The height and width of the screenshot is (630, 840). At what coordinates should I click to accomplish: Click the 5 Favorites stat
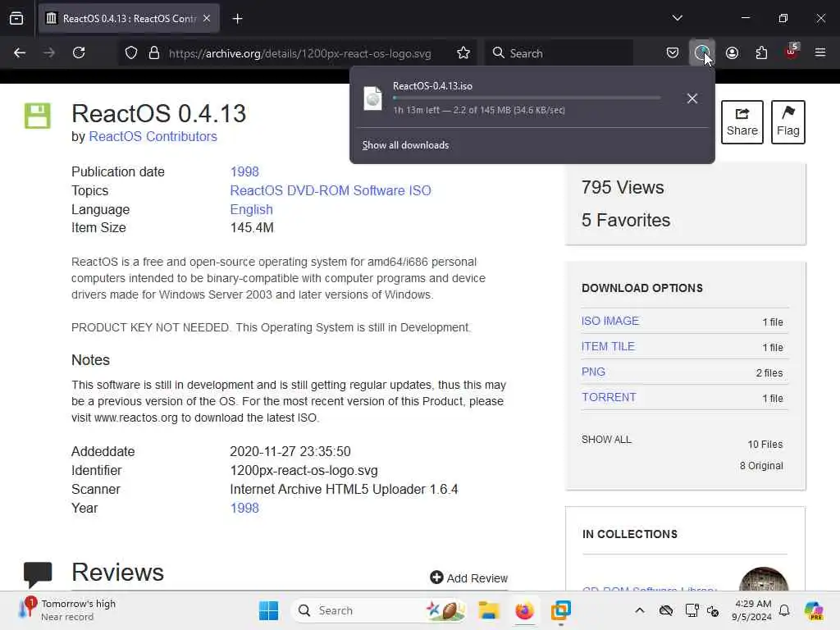coord(626,220)
